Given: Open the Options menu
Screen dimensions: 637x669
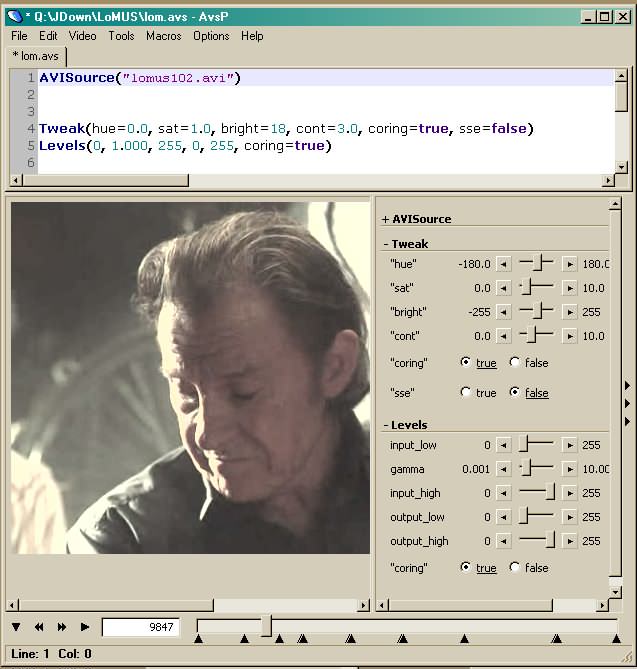Looking at the screenshot, I should click(x=211, y=36).
